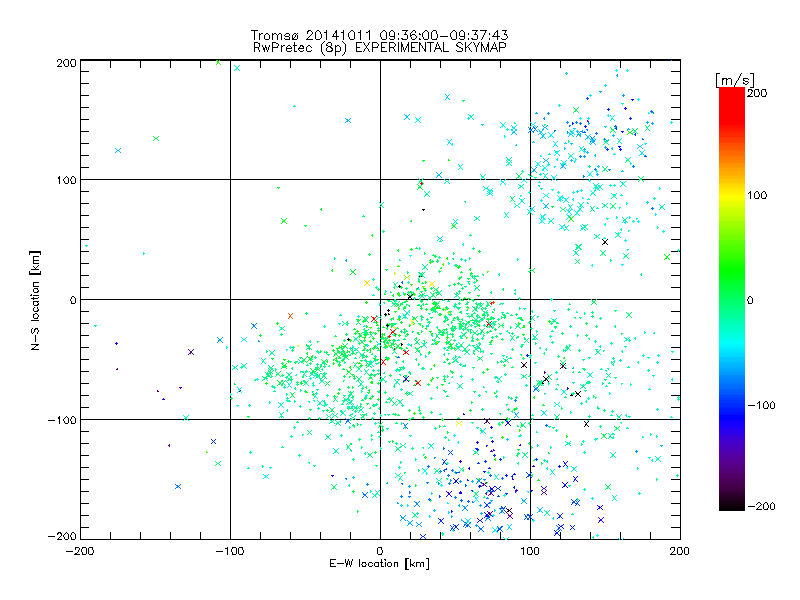Screen dimensions: 800x600
Task: Click the '0' tick label on the E-W axis
Action: [x=380, y=551]
